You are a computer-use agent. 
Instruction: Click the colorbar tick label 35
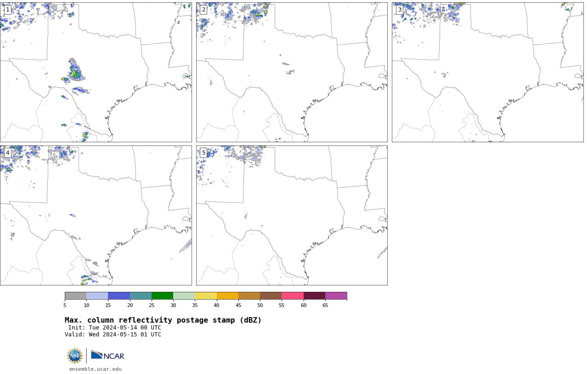tap(195, 305)
